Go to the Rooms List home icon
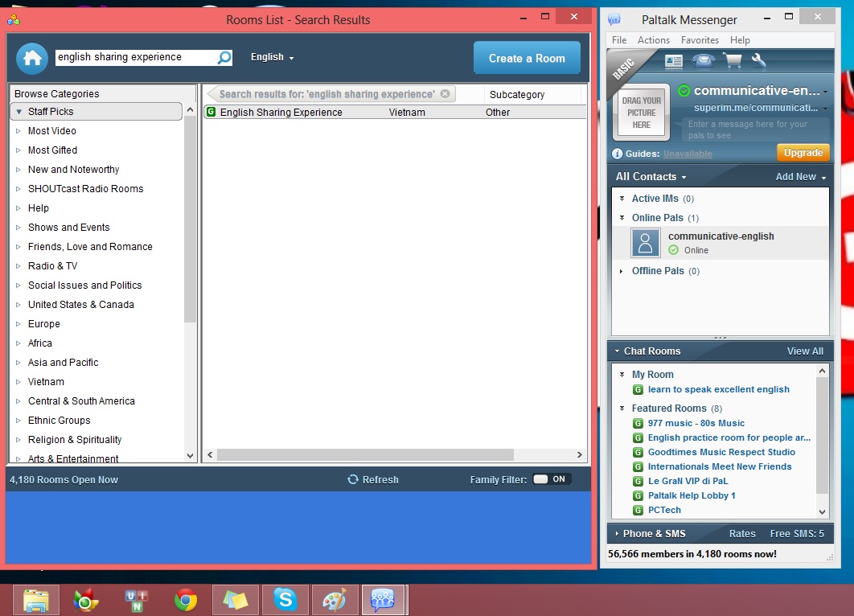Viewport: 854px width, 616px height. pos(32,58)
